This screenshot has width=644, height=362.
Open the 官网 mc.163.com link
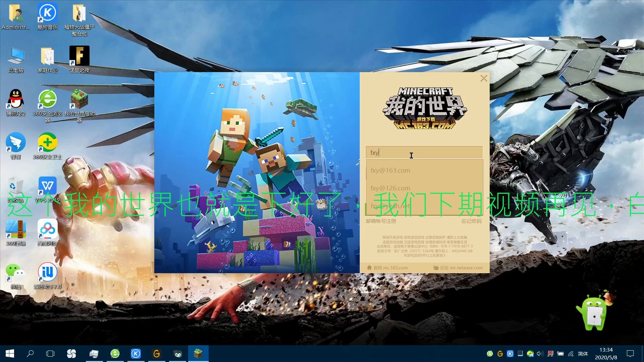387,268
